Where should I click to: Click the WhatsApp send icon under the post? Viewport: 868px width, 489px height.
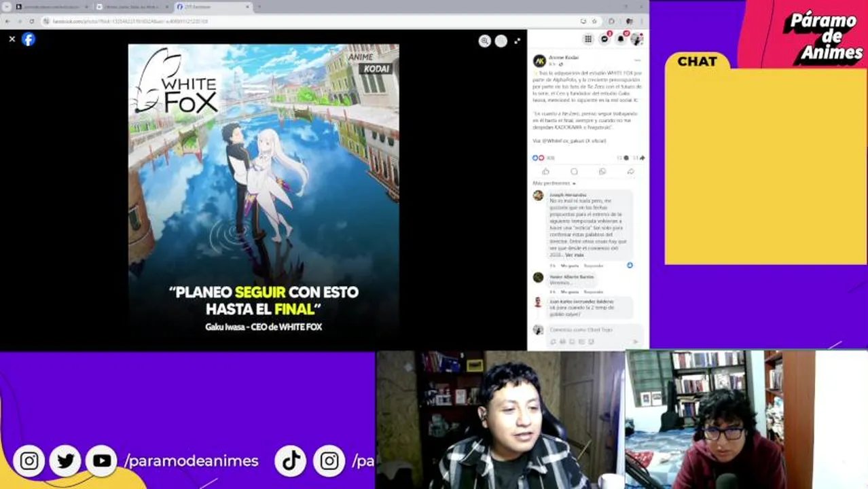602,171
